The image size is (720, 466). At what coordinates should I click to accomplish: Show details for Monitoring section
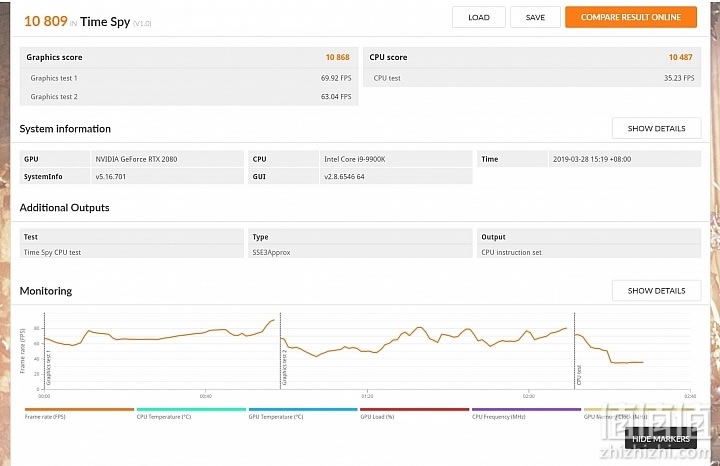tap(656, 291)
